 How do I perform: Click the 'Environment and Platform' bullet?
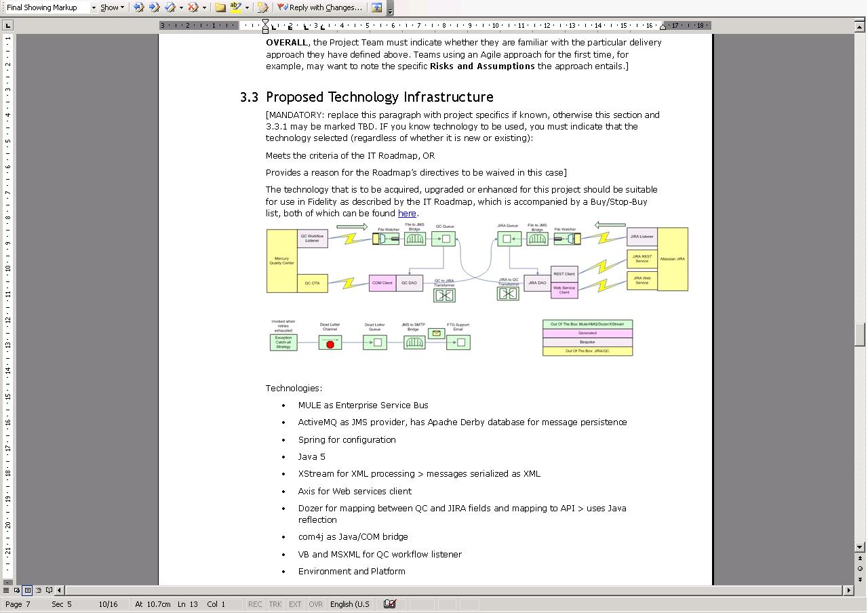(351, 571)
